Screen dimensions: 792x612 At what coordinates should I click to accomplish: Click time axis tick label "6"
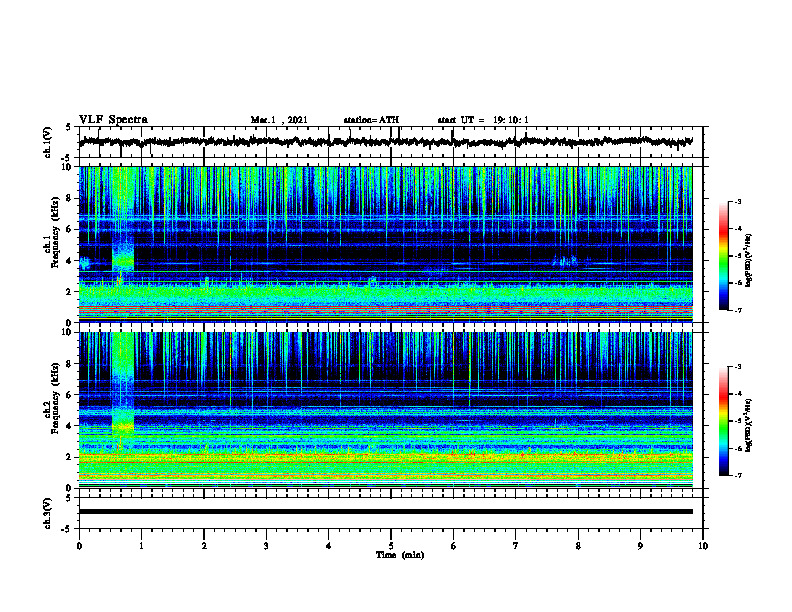[454, 546]
